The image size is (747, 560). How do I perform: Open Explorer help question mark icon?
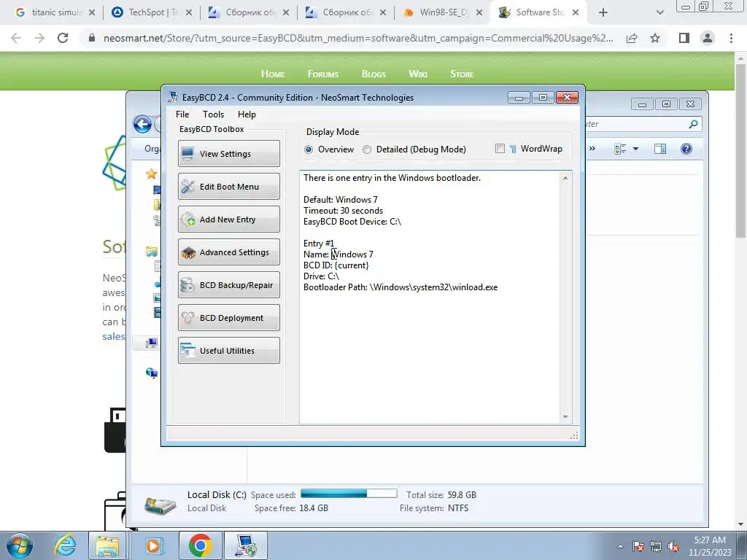click(686, 149)
